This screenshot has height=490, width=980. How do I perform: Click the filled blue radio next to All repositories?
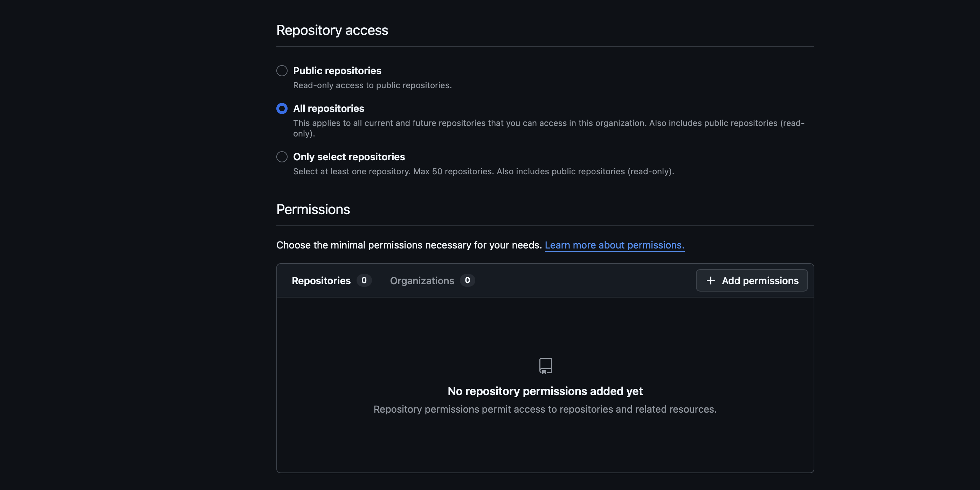click(x=282, y=108)
